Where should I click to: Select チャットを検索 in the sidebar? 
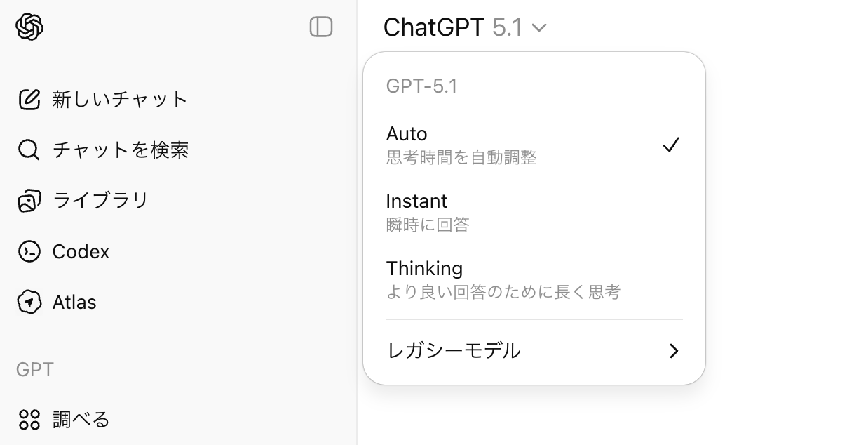[120, 150]
